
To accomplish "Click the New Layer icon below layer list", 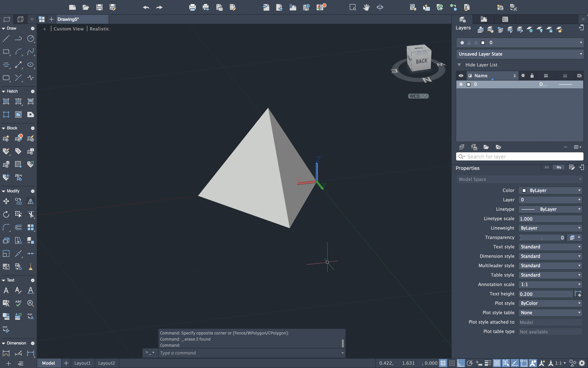I will (462, 147).
